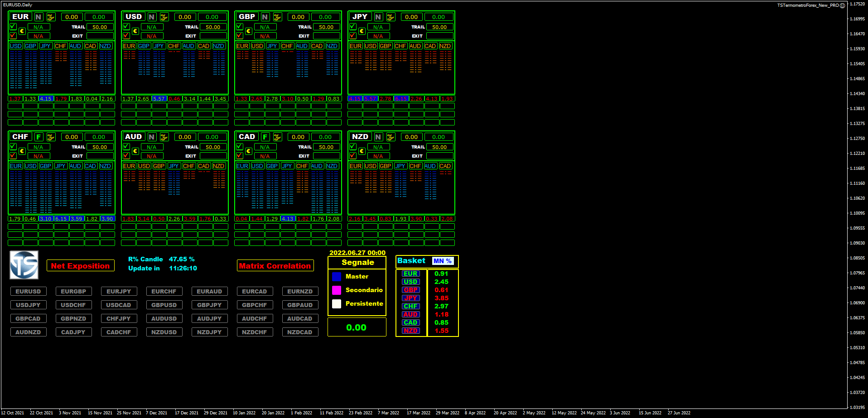Open the Matrix Correlation view
The image size is (868, 418).
pyautogui.click(x=275, y=266)
